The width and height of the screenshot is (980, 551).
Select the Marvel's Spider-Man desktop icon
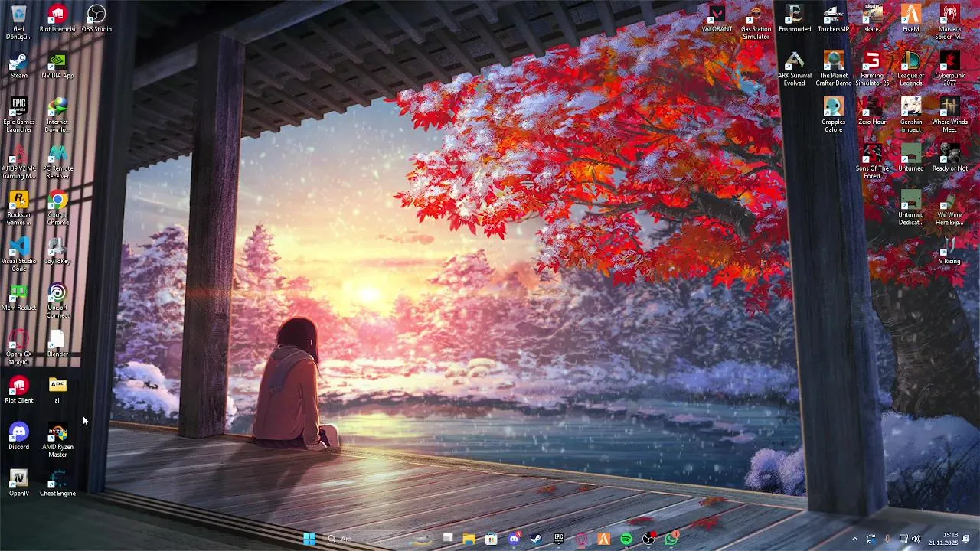tap(949, 21)
